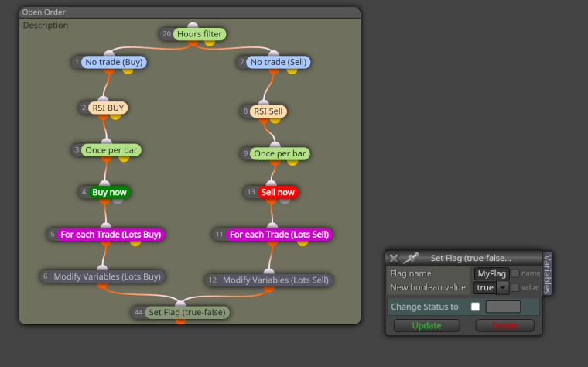Click yellow output connector of Hours filter
588x367 pixels.
coord(210,43)
